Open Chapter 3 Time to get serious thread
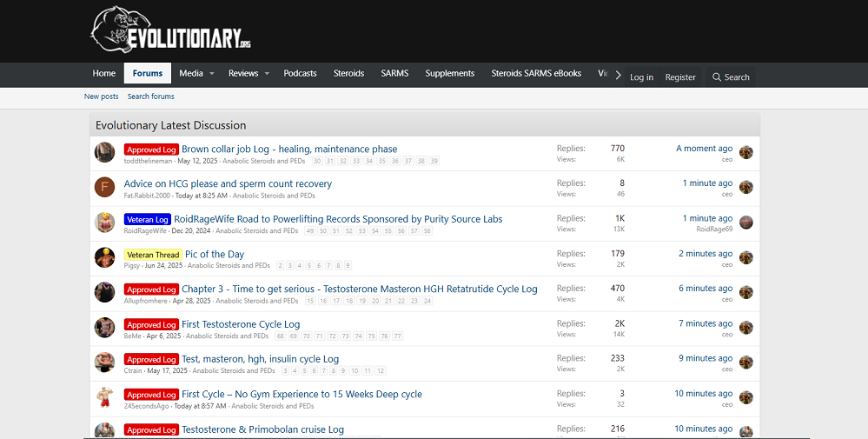This screenshot has width=868, height=439. pos(360,289)
